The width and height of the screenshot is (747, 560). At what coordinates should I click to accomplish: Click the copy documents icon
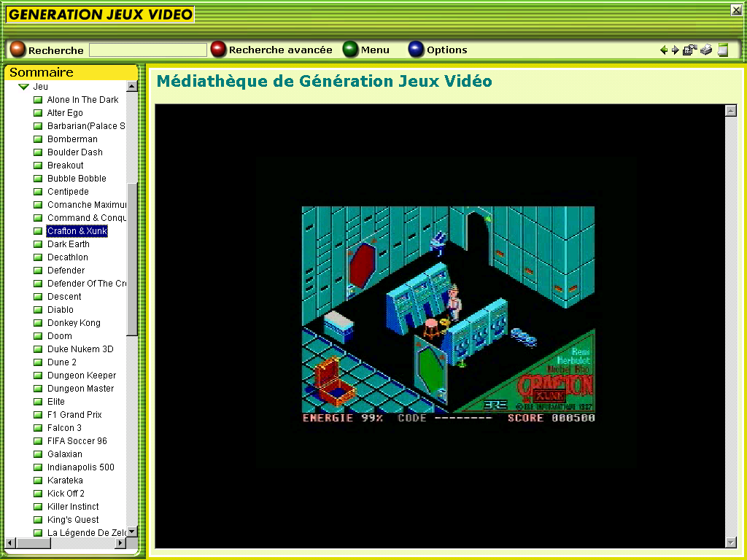point(689,50)
